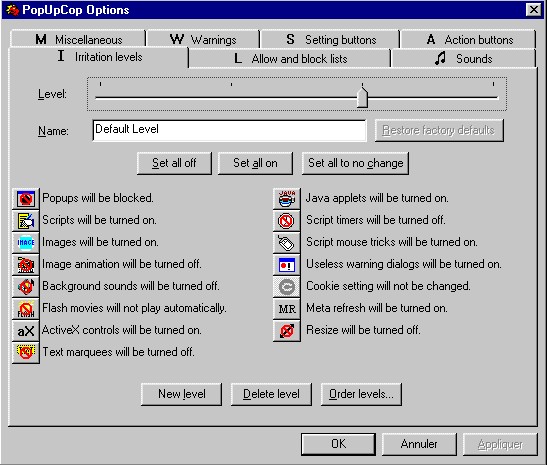
Task: Toggle the ActiveX controls aX icon
Action: (x=26, y=331)
